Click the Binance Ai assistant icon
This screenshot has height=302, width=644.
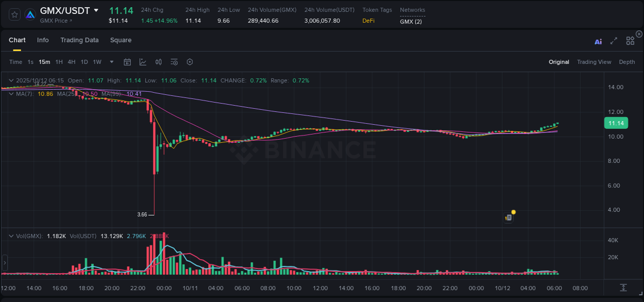click(x=598, y=40)
